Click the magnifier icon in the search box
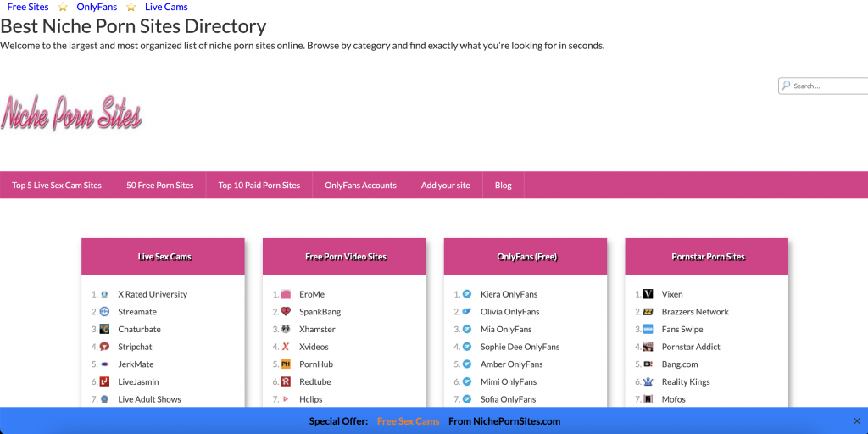Viewport: 868px width, 434px height. point(787,86)
